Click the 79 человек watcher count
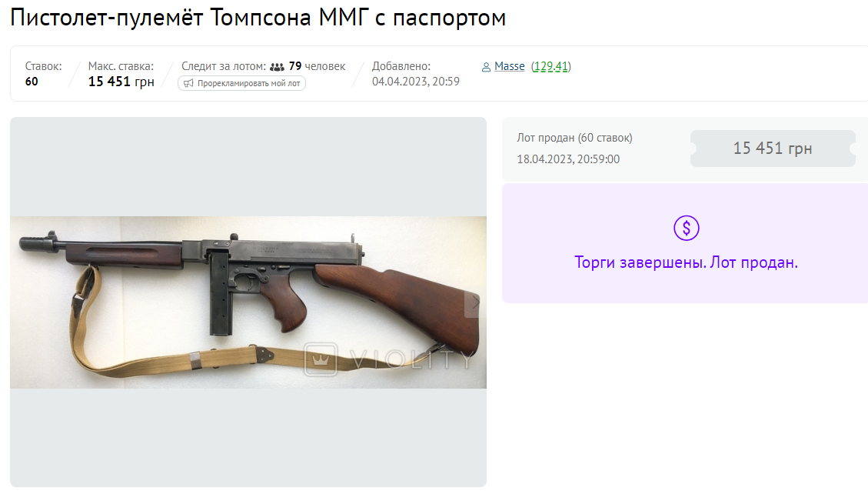Viewport: 868px width, 491px height. coord(317,66)
